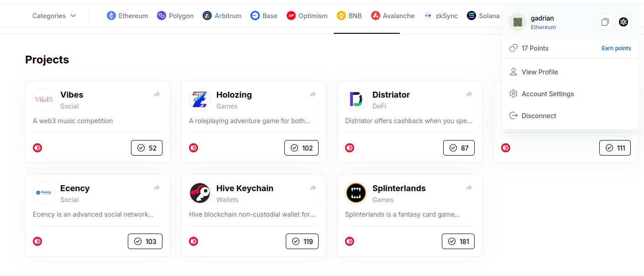Open the Hive Keychain project logo
Viewport: 644px width, 276px height.
pos(200,193)
